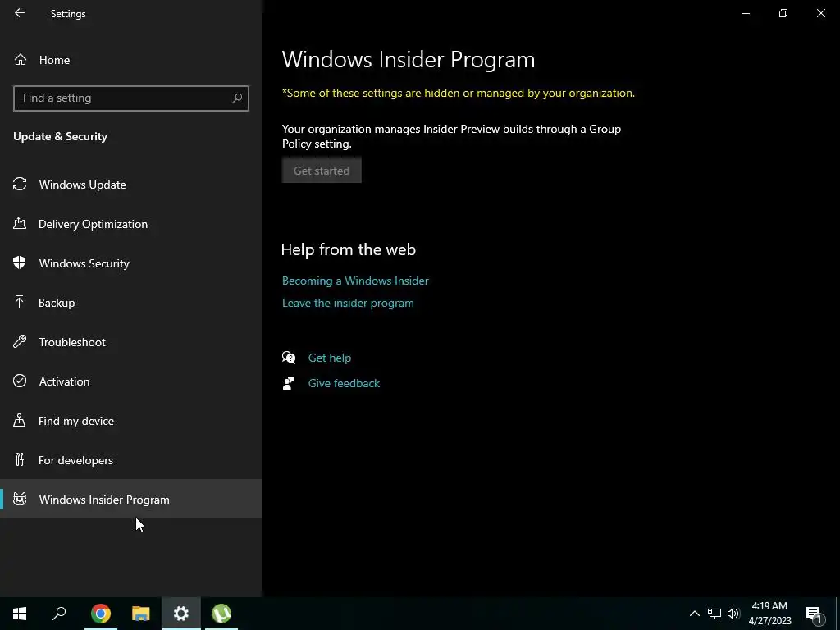
Task: Click the Give feedback link
Action: pyautogui.click(x=344, y=383)
